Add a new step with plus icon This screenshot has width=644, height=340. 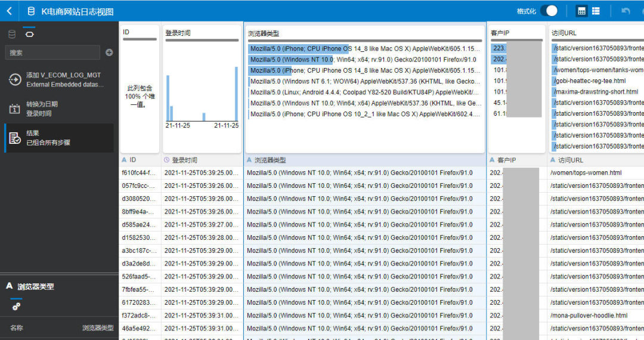[109, 52]
